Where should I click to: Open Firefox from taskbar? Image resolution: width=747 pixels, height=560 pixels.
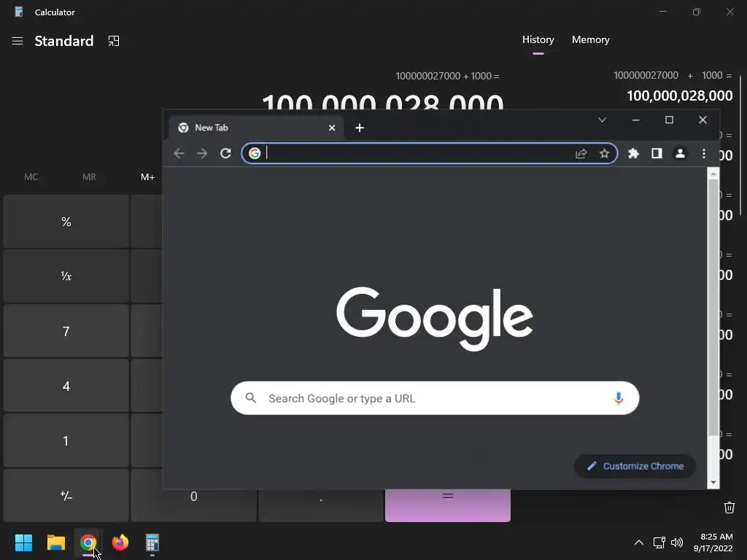click(x=120, y=542)
